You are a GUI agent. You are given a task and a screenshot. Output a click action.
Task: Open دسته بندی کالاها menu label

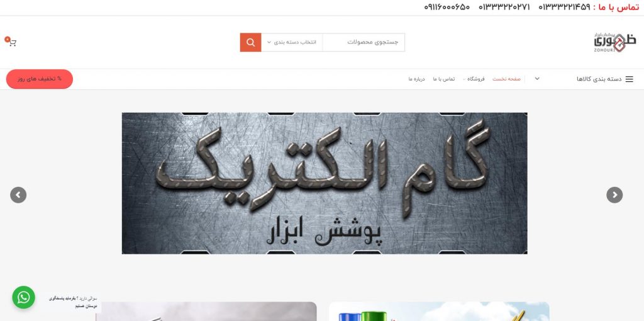point(599,79)
